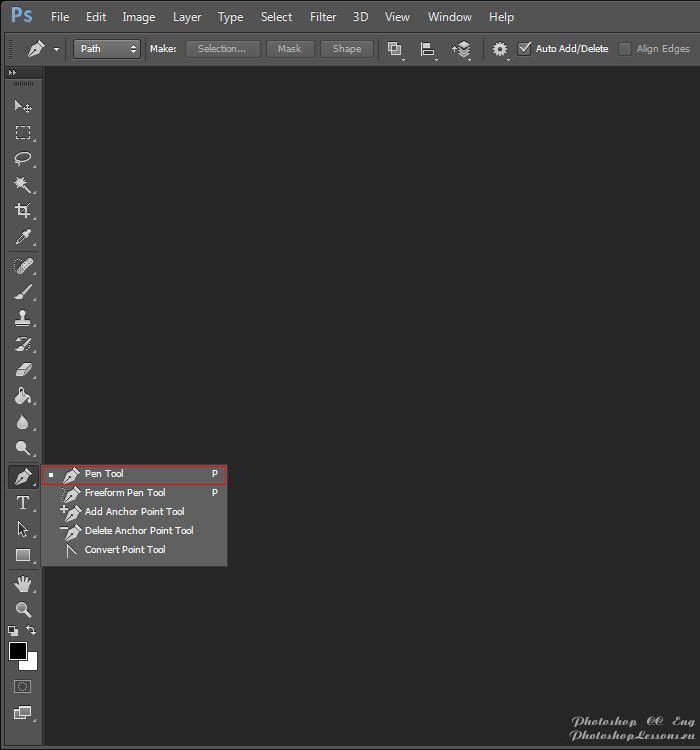Select the Horizontal Type tool

pos(22,503)
